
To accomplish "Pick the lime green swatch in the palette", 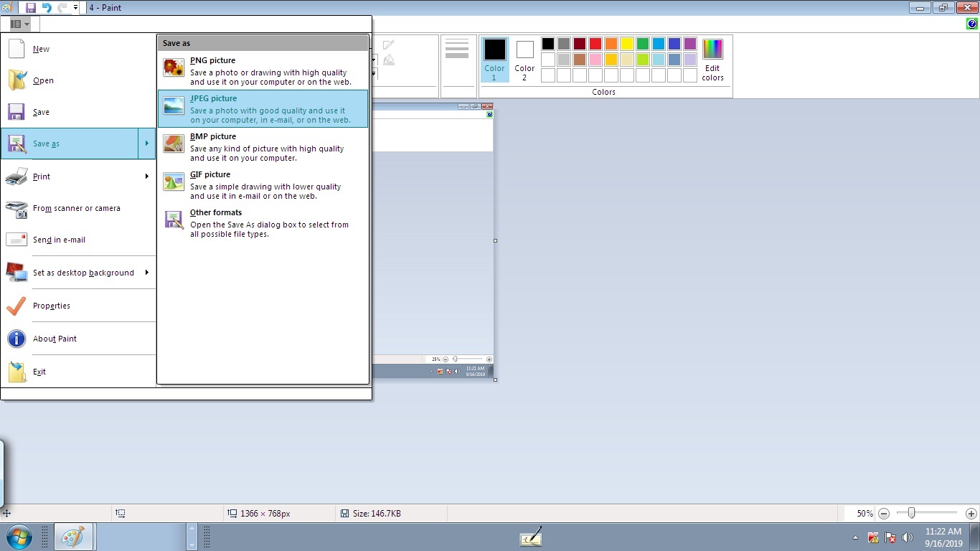I will (x=643, y=60).
